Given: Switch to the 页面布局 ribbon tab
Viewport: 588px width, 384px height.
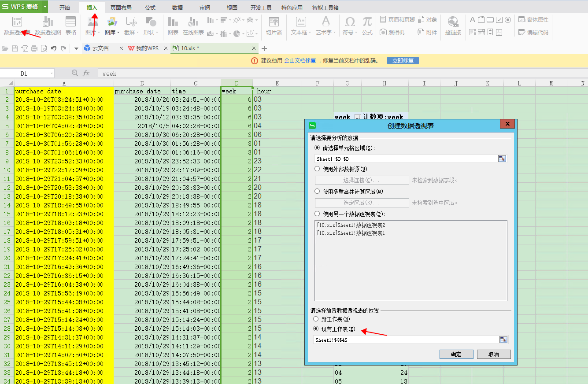Looking at the screenshot, I should click(x=121, y=7).
